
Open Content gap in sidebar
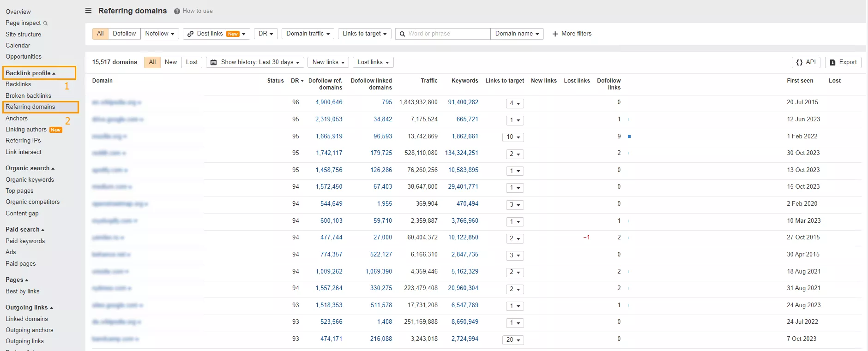[22, 214]
